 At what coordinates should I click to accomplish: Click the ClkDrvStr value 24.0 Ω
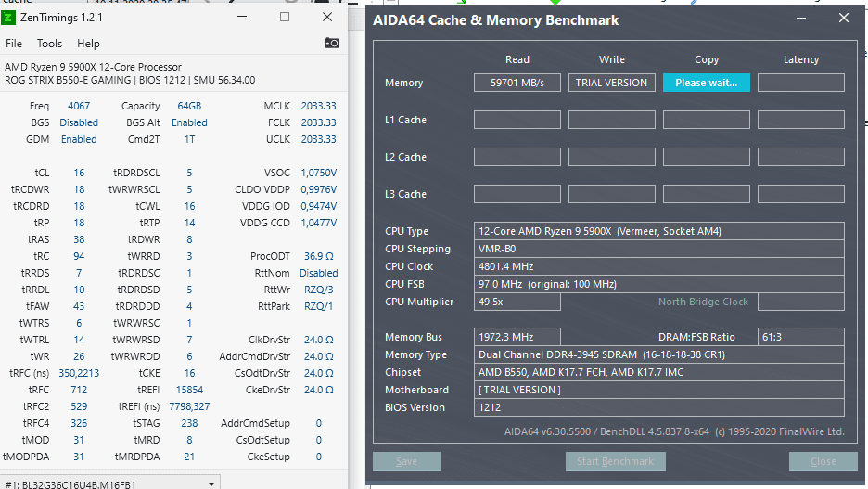318,340
